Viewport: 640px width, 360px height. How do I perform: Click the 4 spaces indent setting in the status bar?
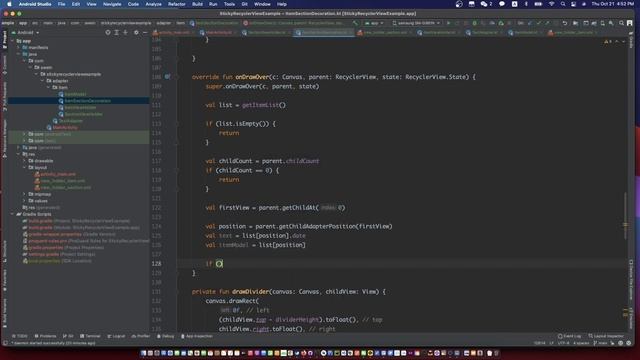(x=581, y=343)
